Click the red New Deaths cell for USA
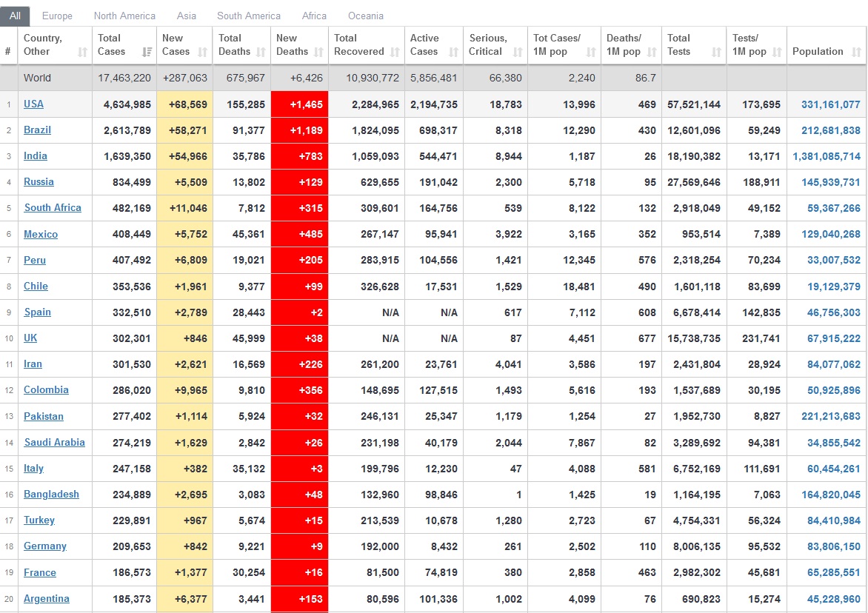Viewport: 868px width, 613px height. pyautogui.click(x=299, y=104)
